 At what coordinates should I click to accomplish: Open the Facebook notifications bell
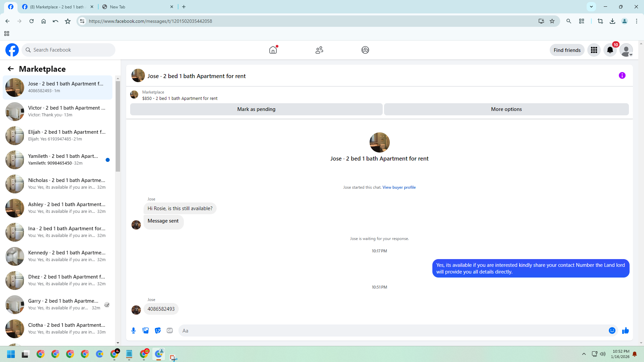pyautogui.click(x=610, y=50)
